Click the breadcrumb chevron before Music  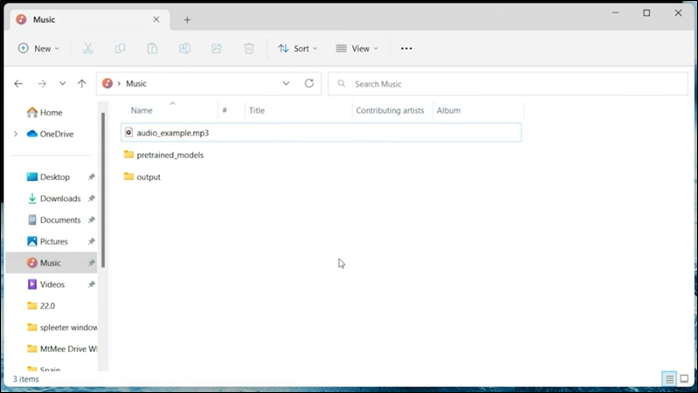tap(119, 84)
